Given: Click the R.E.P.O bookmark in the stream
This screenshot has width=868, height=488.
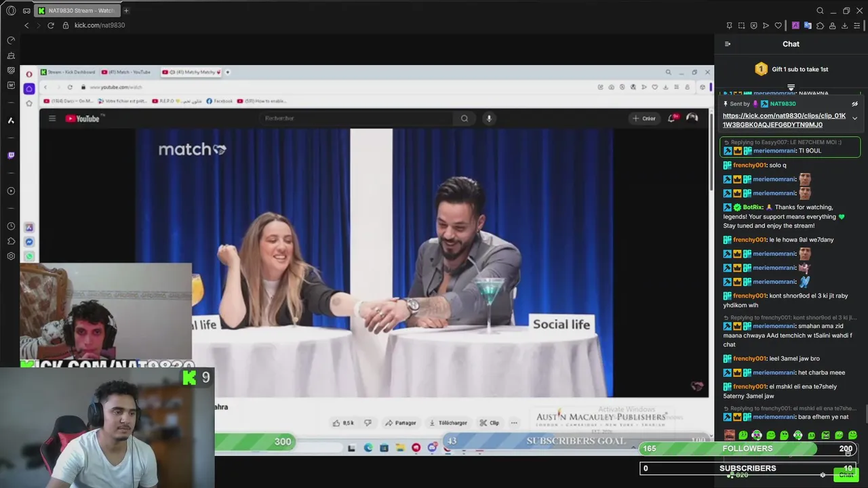Looking at the screenshot, I should click(176, 101).
